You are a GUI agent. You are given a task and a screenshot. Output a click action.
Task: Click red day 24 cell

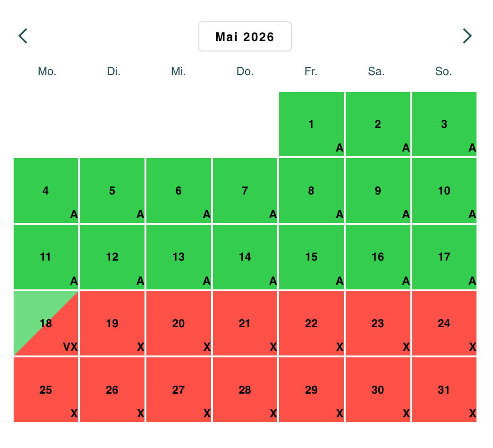[x=444, y=323]
